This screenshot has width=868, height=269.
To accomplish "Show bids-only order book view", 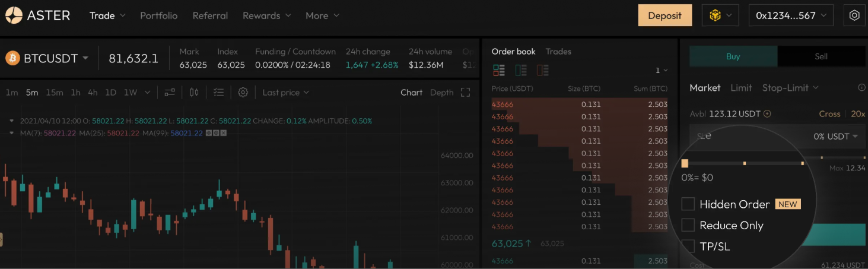I will pos(521,71).
